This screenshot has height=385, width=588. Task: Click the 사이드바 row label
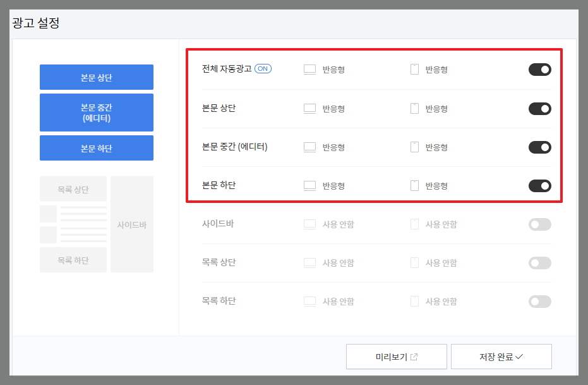(218, 224)
